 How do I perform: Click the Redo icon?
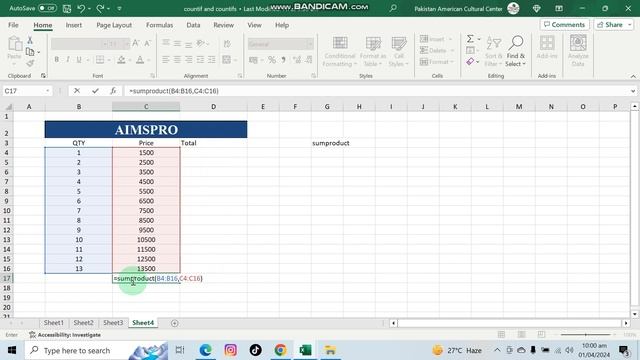click(100, 8)
